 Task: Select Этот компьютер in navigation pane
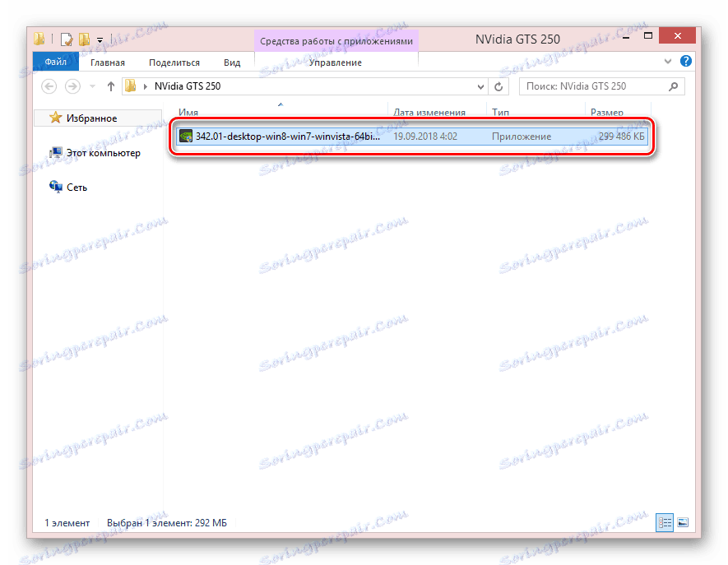pyautogui.click(x=103, y=153)
